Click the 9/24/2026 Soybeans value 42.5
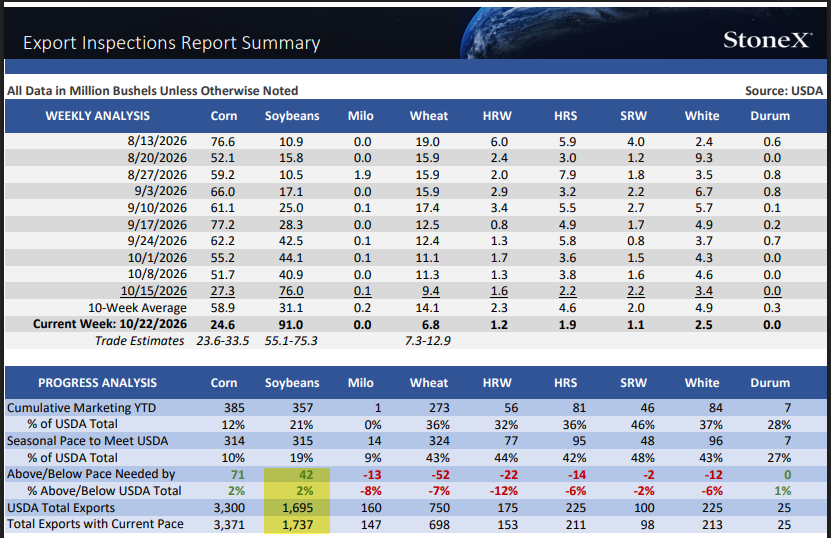The width and height of the screenshot is (831, 538). pyautogui.click(x=291, y=241)
